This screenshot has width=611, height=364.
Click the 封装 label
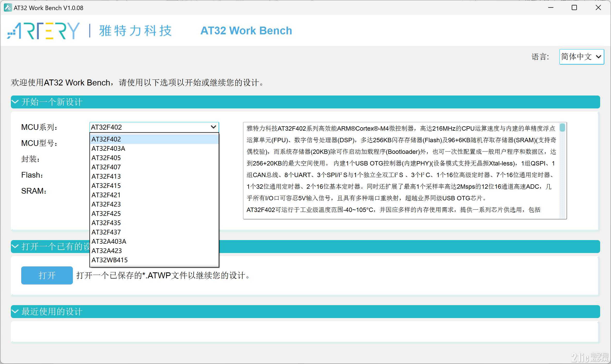coord(30,159)
